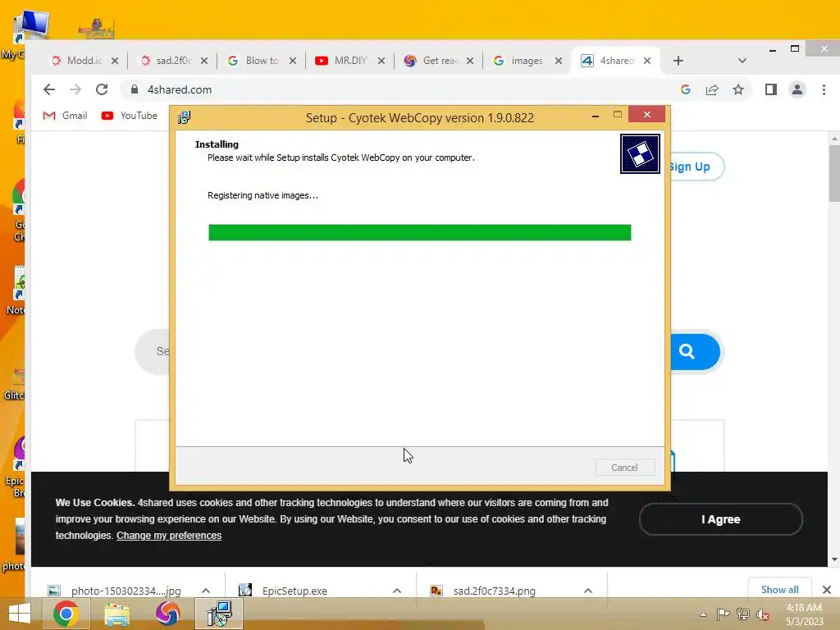Click the blue 4shared search button
This screenshot has height=630, width=840.
(x=694, y=351)
